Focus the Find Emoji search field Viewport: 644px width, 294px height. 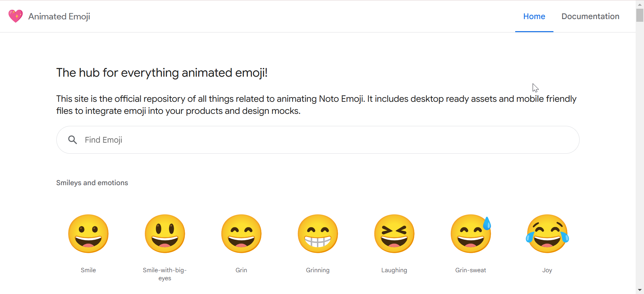(318, 140)
